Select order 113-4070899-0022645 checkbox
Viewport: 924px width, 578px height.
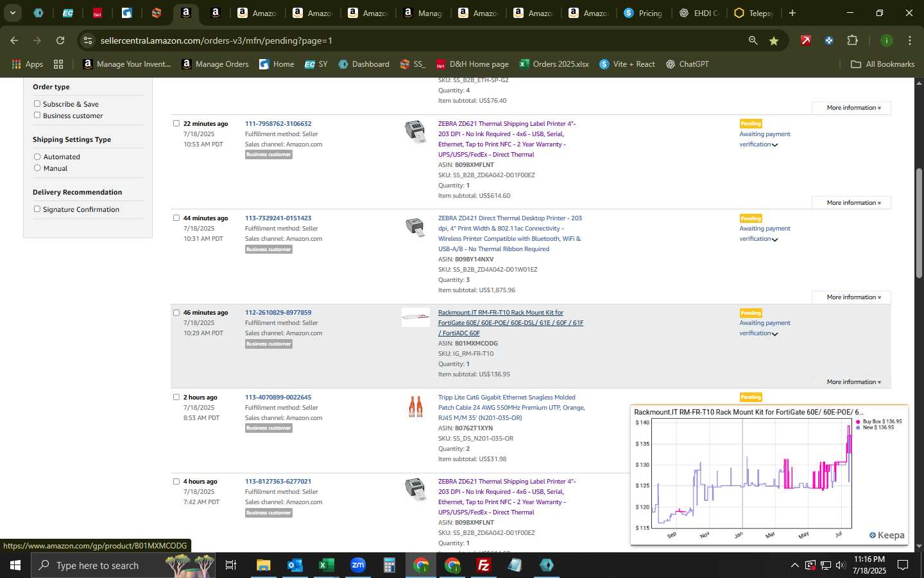coord(176,397)
